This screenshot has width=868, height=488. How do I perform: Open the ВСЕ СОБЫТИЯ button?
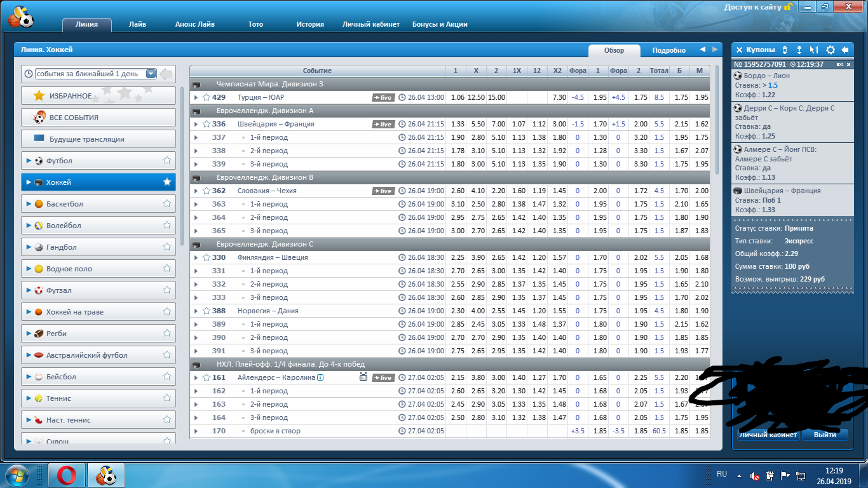[x=98, y=118]
